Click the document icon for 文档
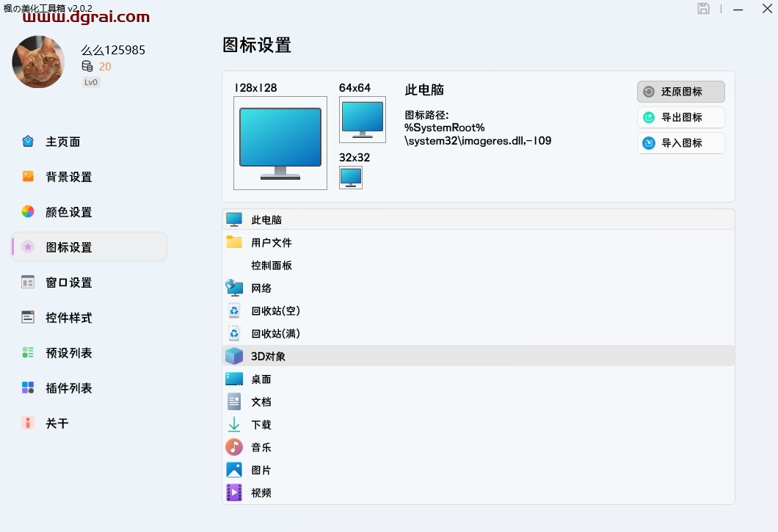 tap(234, 401)
